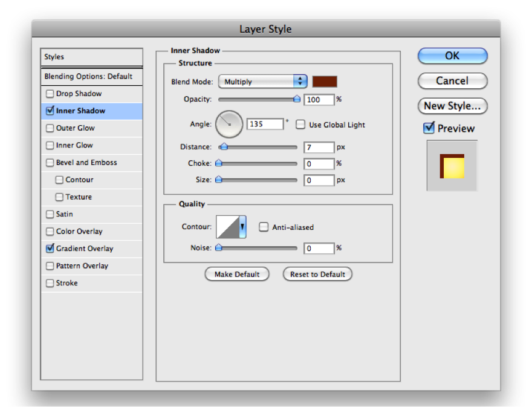Viewport: 532px width, 407px height.
Task: Expand the contour picker arrow
Action: [243, 227]
